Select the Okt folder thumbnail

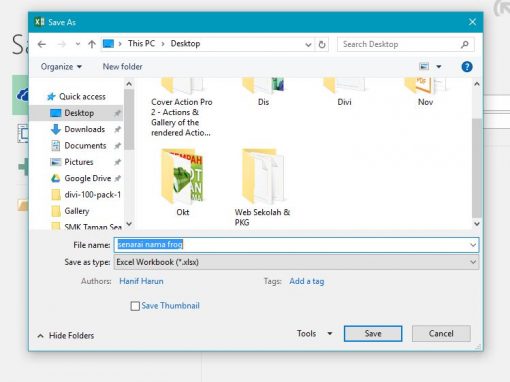[x=182, y=177]
